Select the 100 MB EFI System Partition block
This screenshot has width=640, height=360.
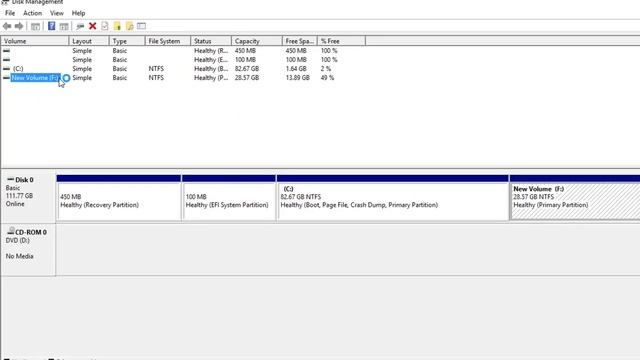click(229, 202)
